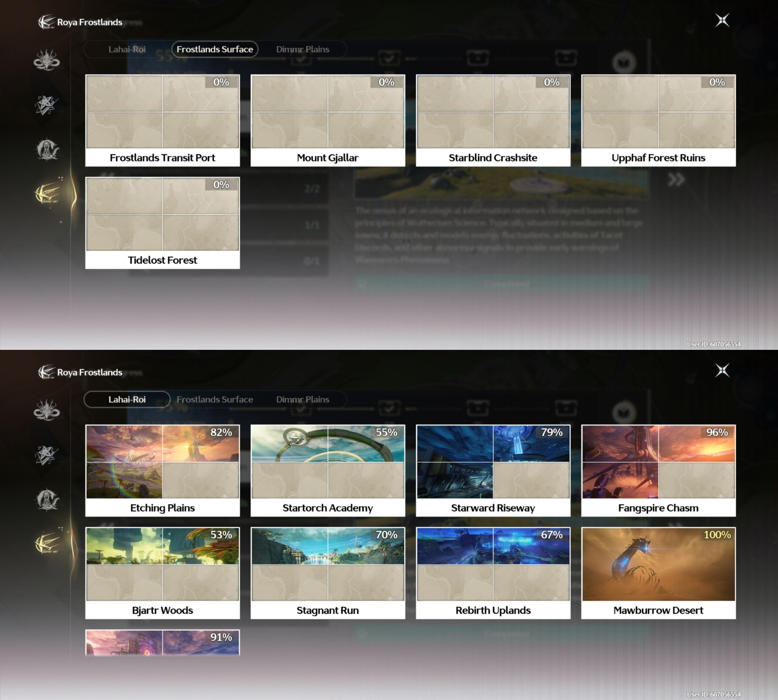Open the highlighted Lahai-Roi tab

[x=127, y=399]
